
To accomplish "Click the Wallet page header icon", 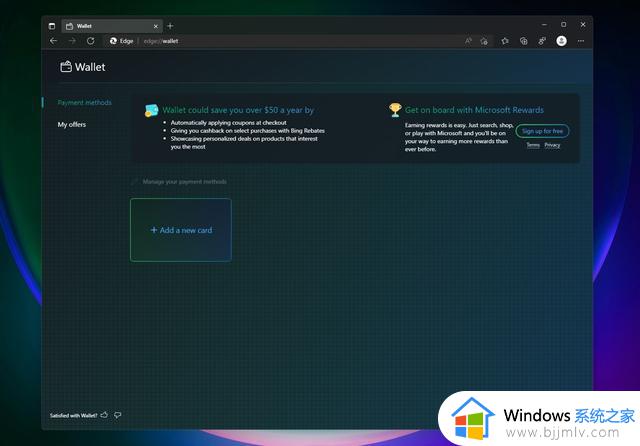I will [66, 67].
